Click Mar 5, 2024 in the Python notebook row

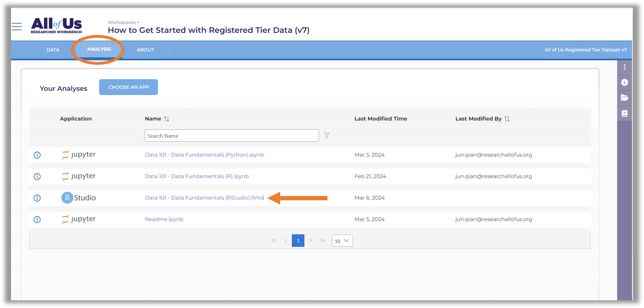point(369,155)
